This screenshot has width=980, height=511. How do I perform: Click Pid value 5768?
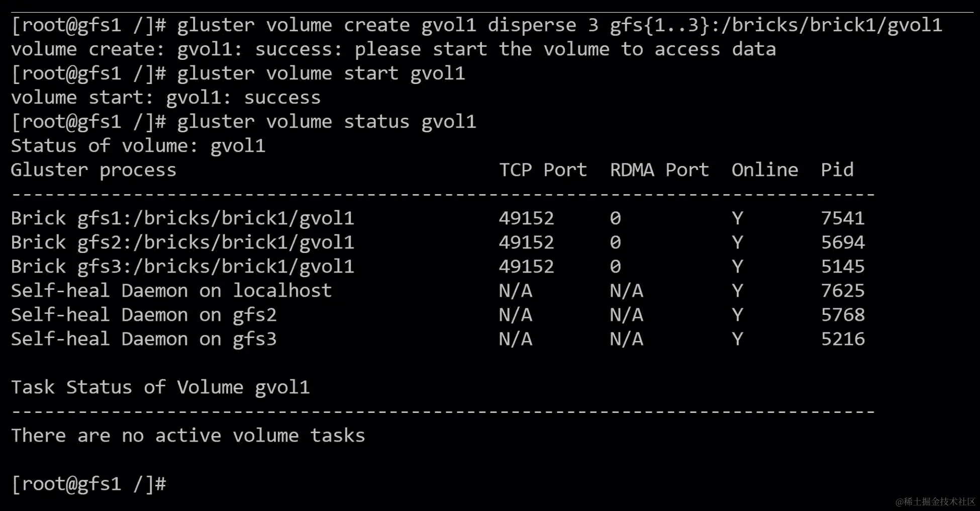pyautogui.click(x=843, y=315)
